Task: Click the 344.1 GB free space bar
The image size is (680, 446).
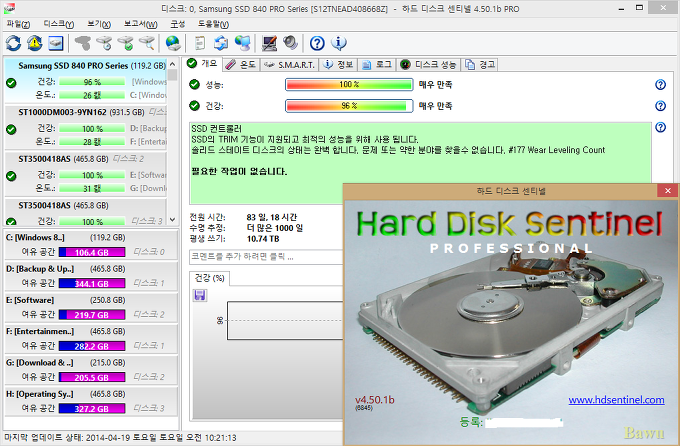Action: [92, 283]
